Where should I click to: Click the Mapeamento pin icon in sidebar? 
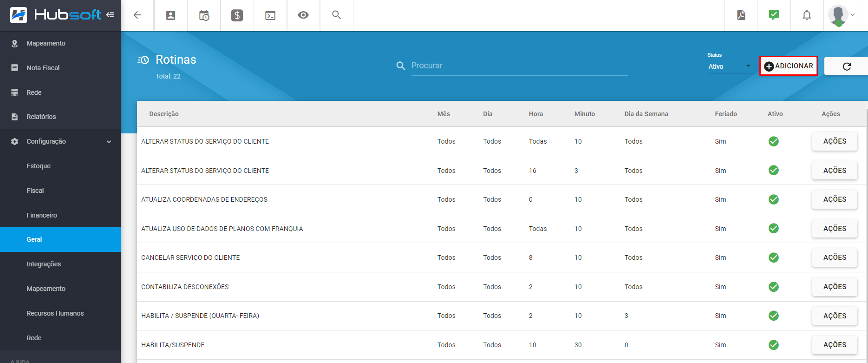coord(15,43)
